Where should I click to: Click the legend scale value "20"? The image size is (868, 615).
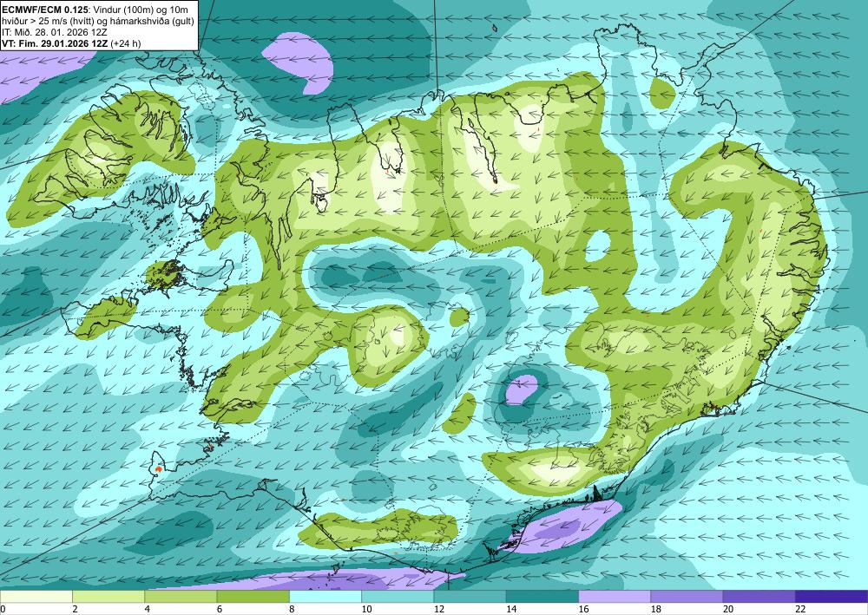point(728,609)
